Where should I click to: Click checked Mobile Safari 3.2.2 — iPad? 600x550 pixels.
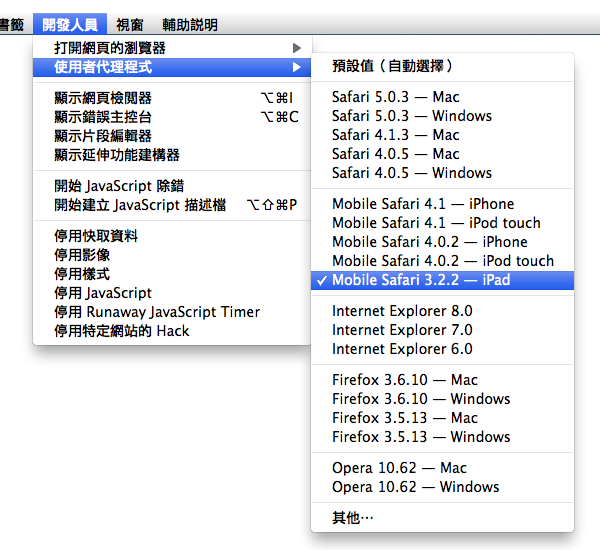421,280
